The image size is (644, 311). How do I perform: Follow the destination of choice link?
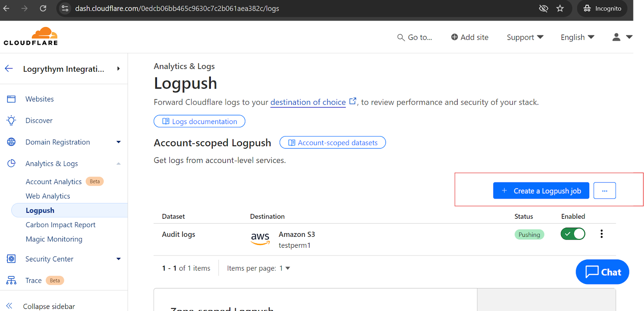coord(308,102)
